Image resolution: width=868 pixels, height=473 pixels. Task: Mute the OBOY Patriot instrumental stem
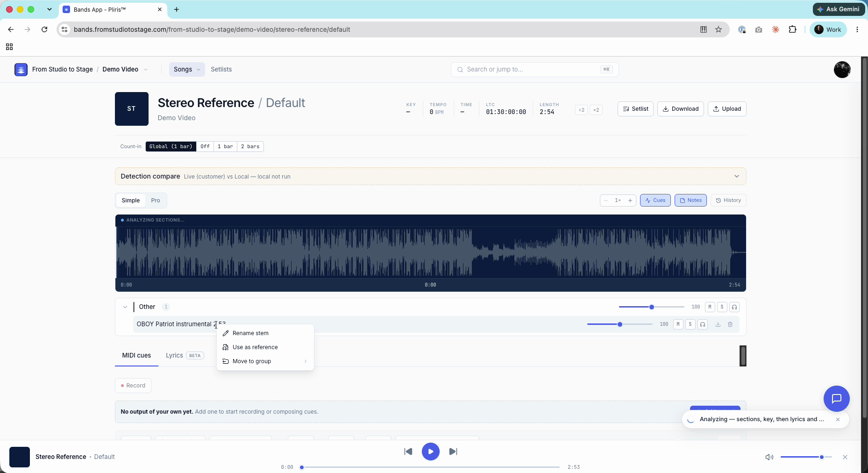678,324
